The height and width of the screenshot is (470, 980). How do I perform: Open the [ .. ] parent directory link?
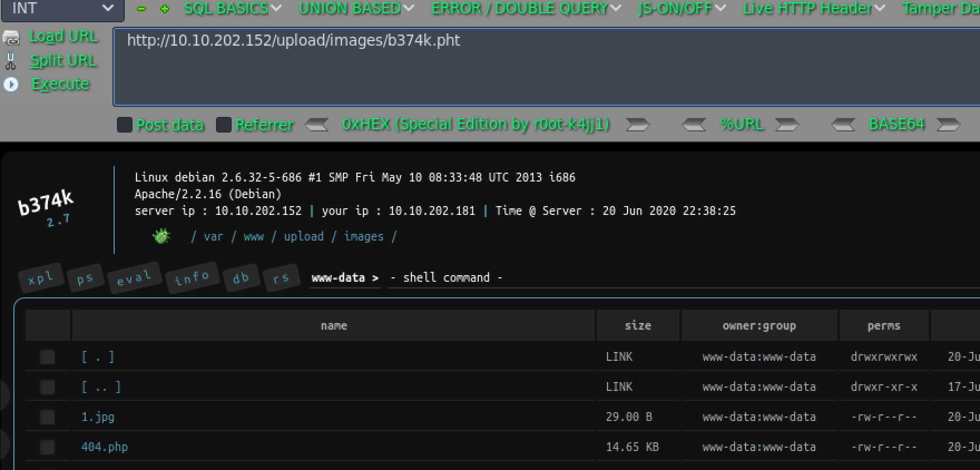[101, 386]
